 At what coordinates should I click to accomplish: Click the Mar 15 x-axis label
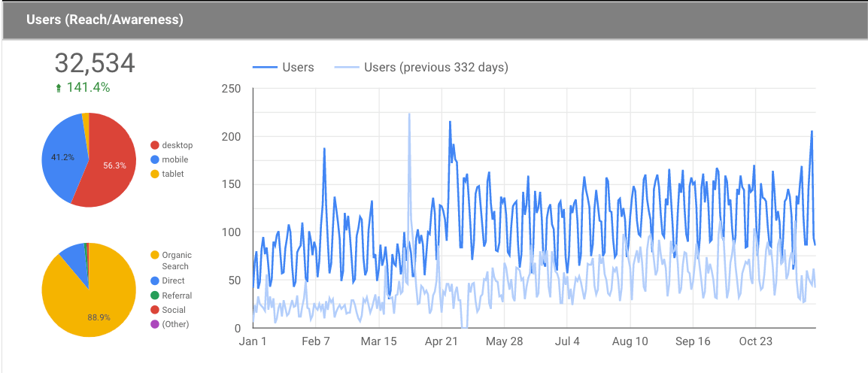tap(378, 341)
